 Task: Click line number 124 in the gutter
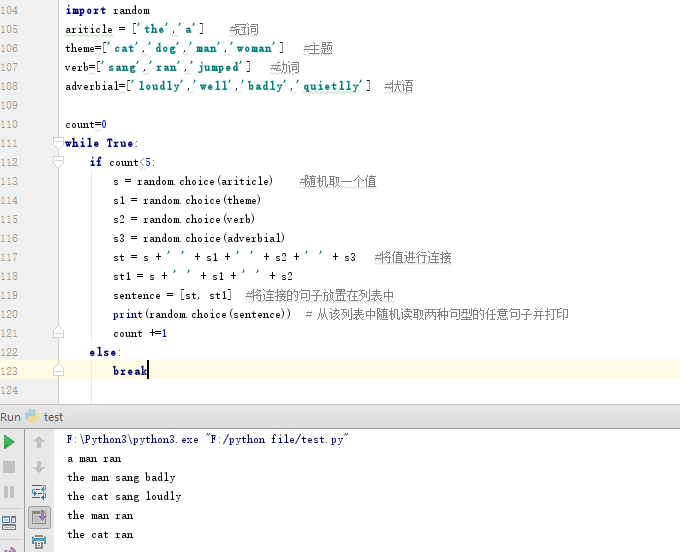tap(9, 390)
